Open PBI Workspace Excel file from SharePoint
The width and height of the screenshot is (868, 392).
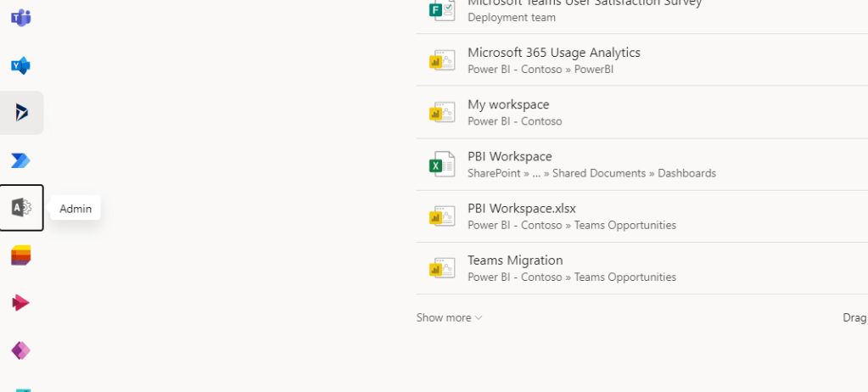coord(509,157)
